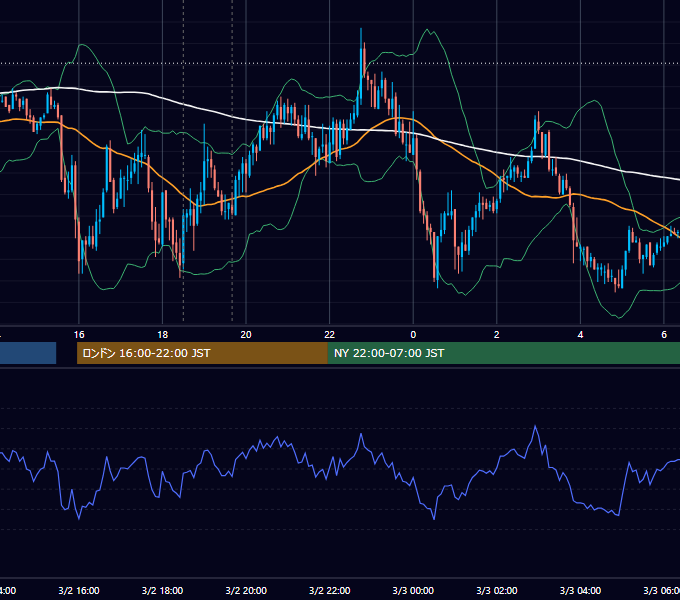Click the '0' hour label on chart axis
The height and width of the screenshot is (600, 680).
tap(413, 335)
